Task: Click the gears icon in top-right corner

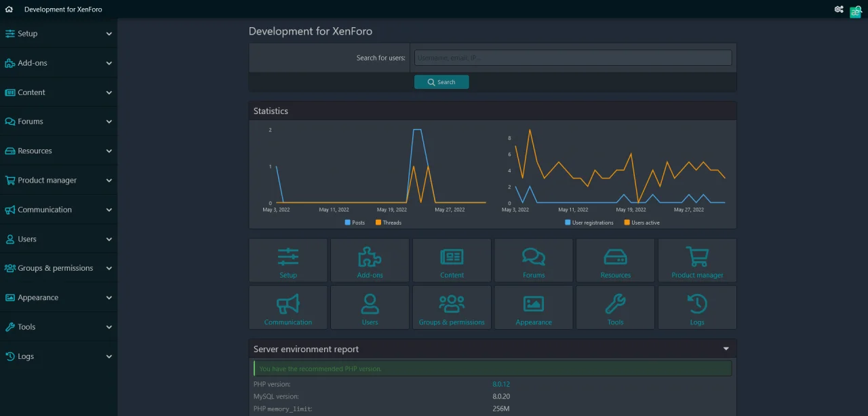Action: tap(839, 10)
